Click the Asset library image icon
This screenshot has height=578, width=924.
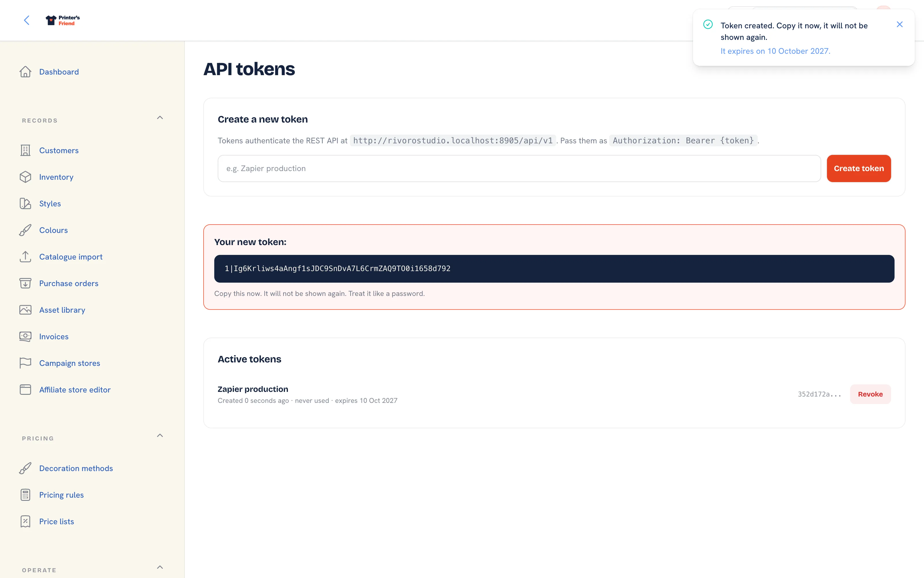point(25,310)
